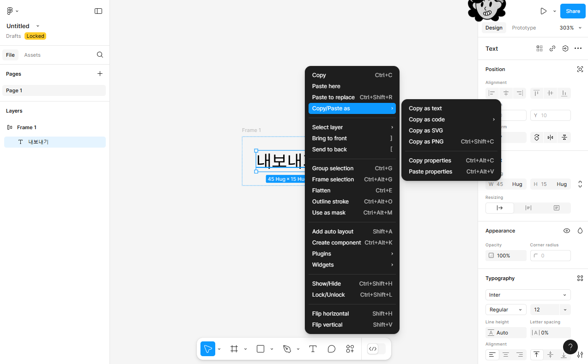Screen dimensions: 588x364
Task: Open the Frame tool options chevron
Action: [x=245, y=349]
